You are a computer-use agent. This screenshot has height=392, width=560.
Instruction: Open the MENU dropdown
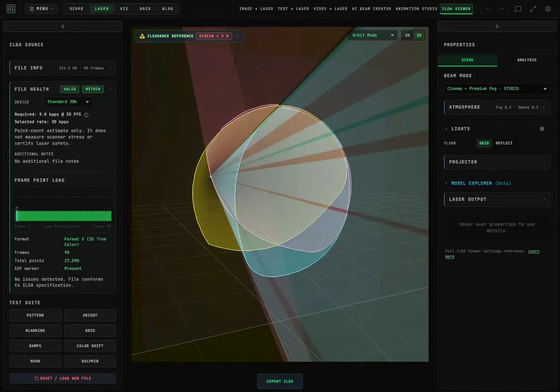tap(42, 9)
